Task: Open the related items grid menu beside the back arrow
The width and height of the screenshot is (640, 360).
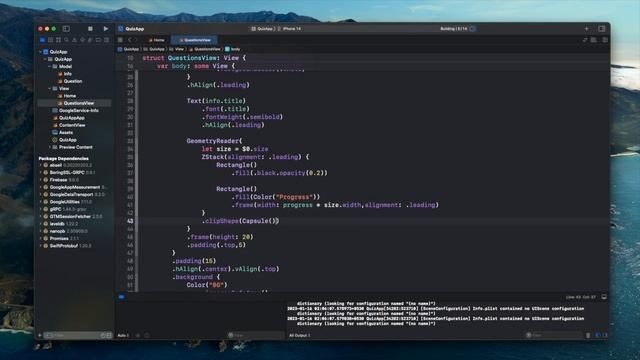Action: [120, 40]
